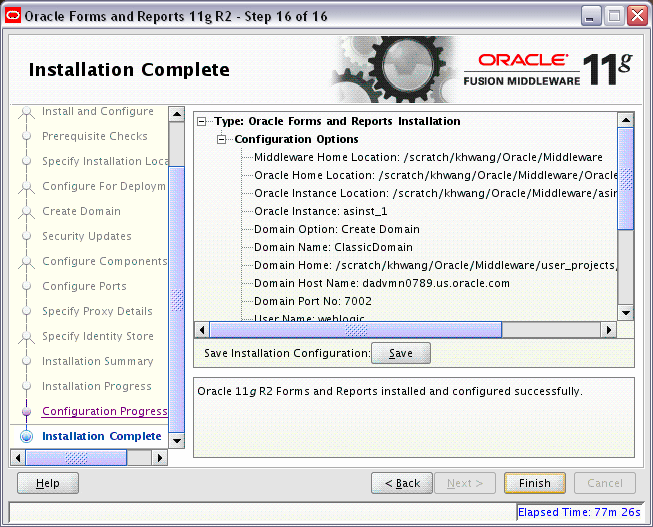653x527 pixels.
Task: Click the step list vertical scrollbar thumb
Action: pyautogui.click(x=177, y=300)
